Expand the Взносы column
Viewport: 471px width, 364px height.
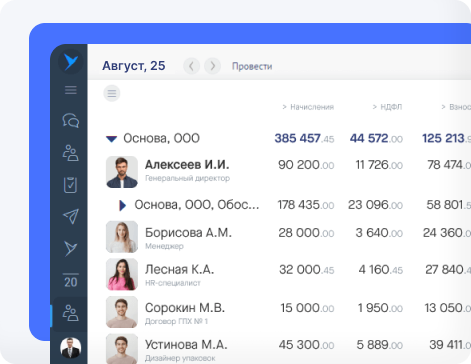click(x=456, y=107)
